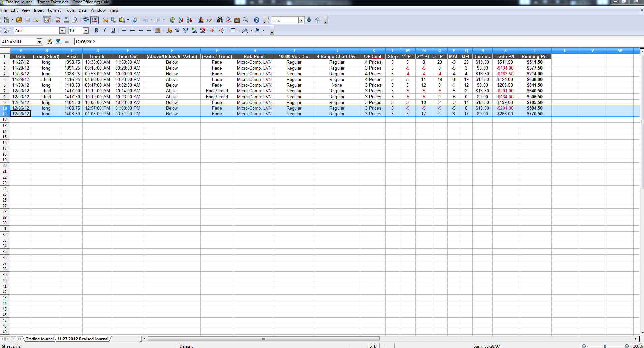This screenshot has width=644, height=348.
Task: Center cell content horizontally
Action: point(133,31)
